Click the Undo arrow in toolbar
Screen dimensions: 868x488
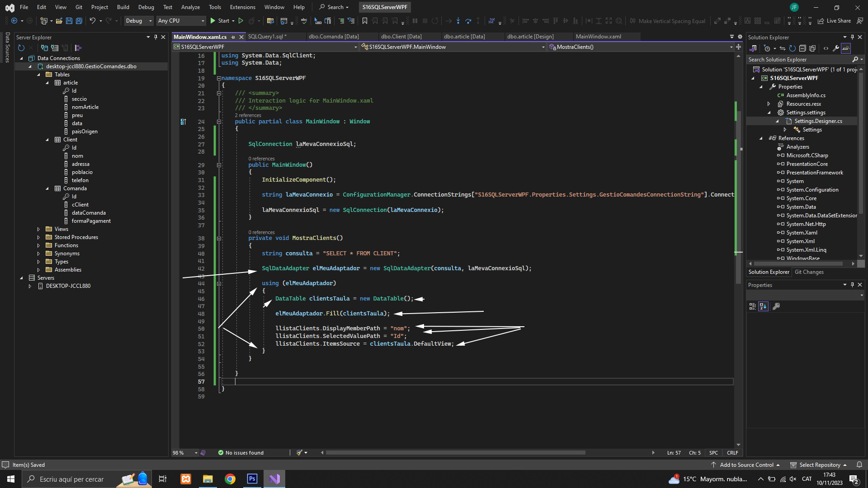pos(92,21)
